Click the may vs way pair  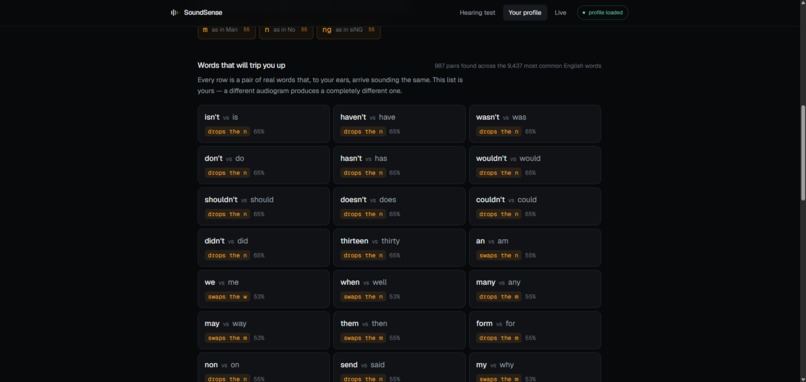(264, 330)
